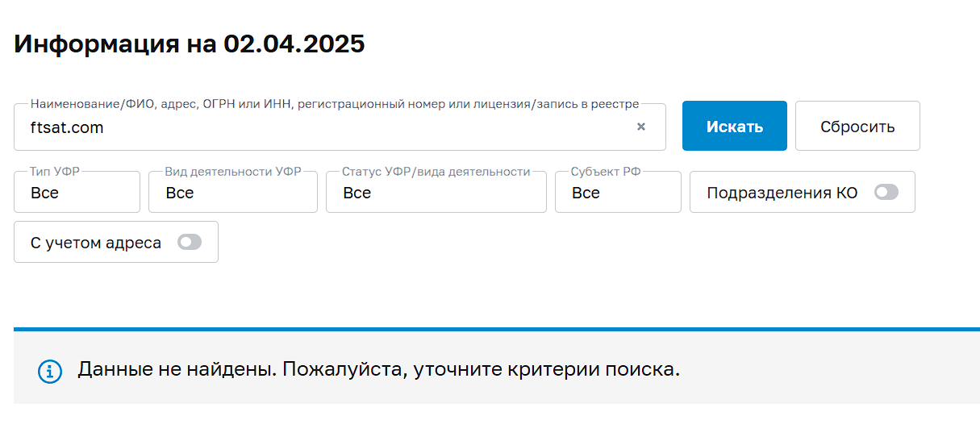The width and height of the screenshot is (980, 445).
Task: Click the Все value under Субъект РФ
Action: point(586,193)
